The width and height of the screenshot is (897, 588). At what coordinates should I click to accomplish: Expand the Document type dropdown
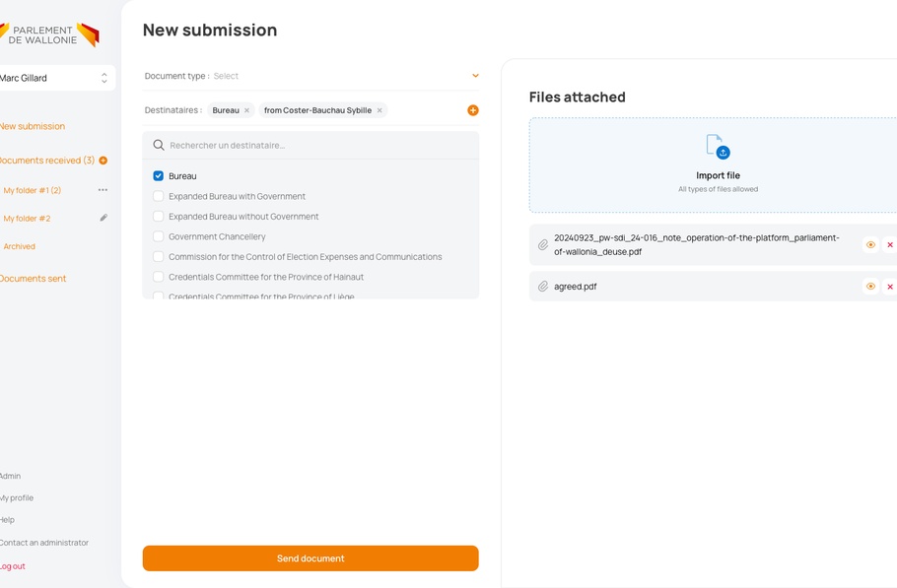[475, 76]
